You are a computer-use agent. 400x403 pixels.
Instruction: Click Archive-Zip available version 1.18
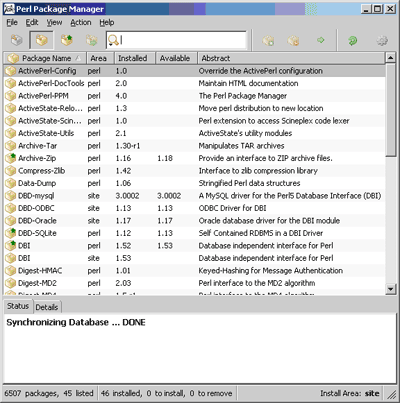pyautogui.click(x=165, y=158)
